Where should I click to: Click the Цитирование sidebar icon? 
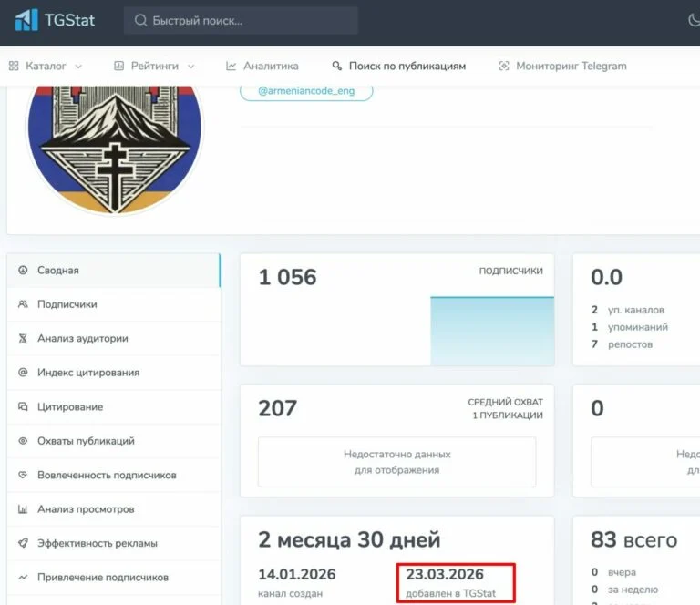tap(23, 406)
